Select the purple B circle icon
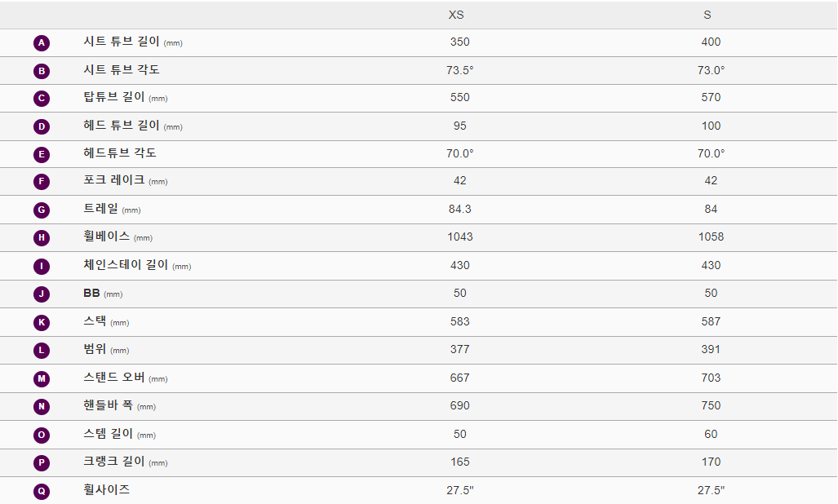This screenshot has width=838, height=504. point(42,71)
